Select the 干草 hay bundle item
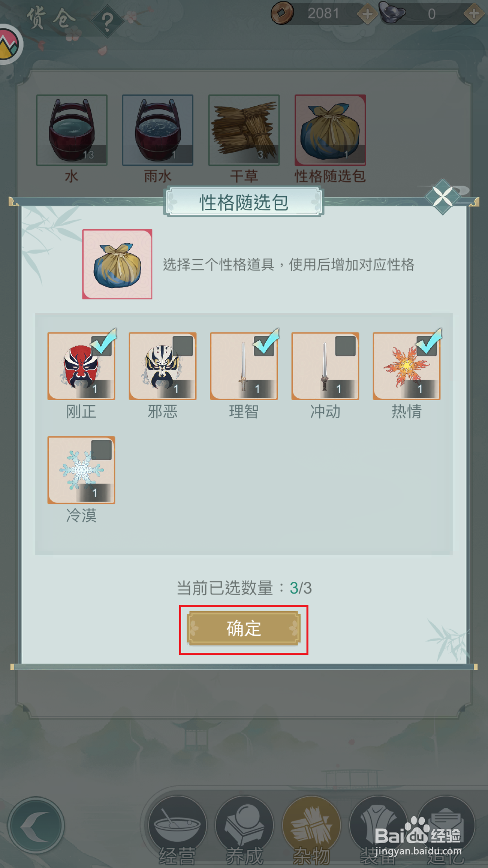 click(244, 130)
